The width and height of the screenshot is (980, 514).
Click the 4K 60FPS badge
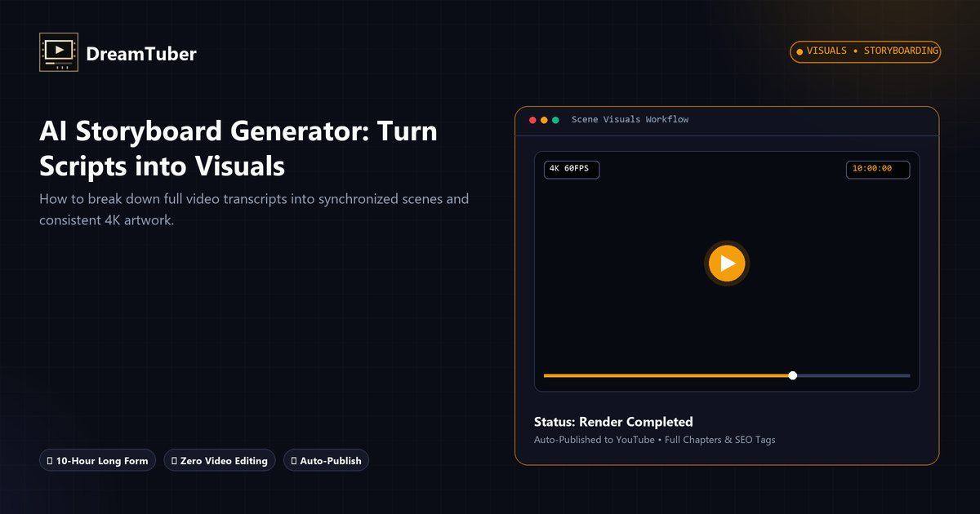(572, 169)
